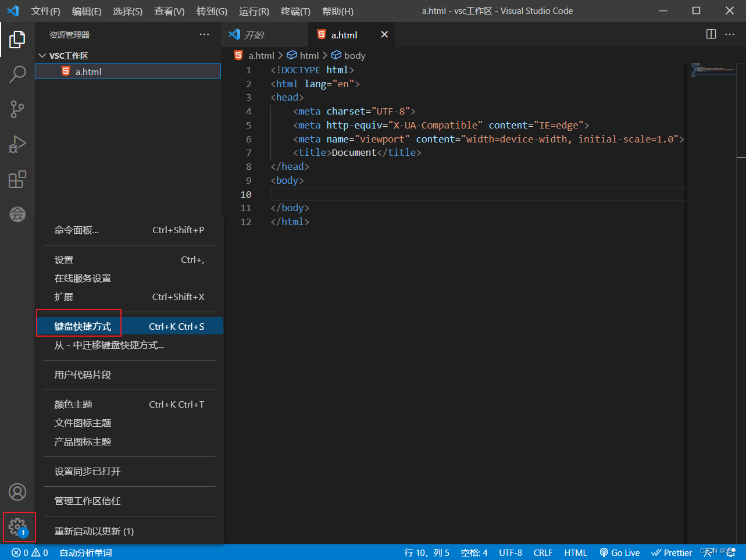Click 设置同步已打开 menu entry
The width and height of the screenshot is (746, 560).
point(129,472)
